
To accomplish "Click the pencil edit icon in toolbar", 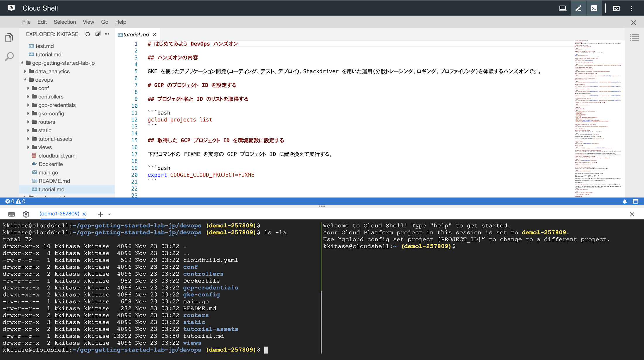I will pyautogui.click(x=578, y=8).
